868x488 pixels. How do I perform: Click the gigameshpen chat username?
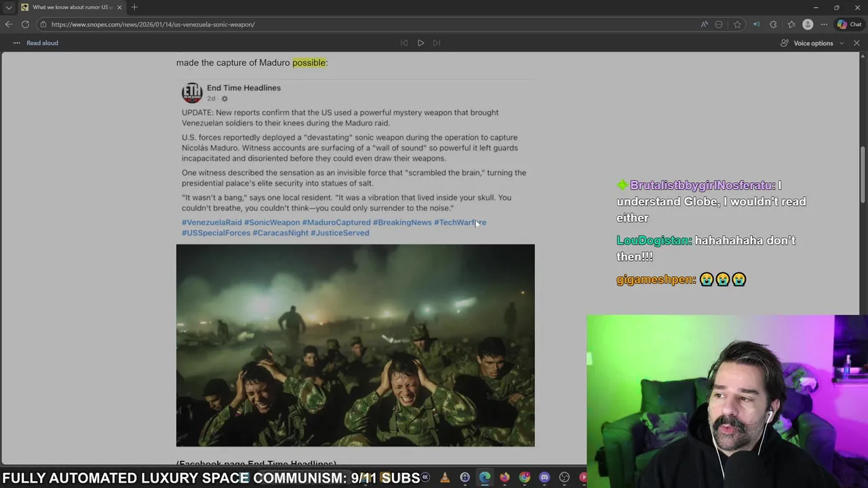[656, 279]
